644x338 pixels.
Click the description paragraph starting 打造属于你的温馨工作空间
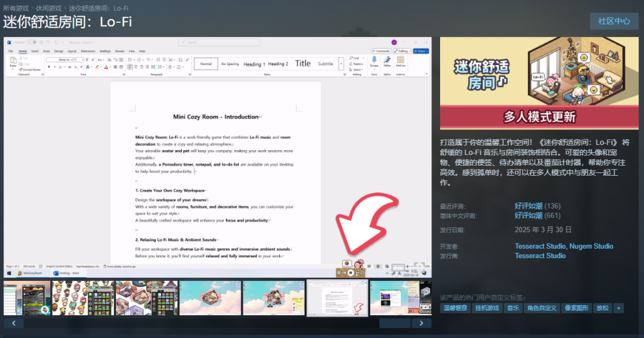pyautogui.click(x=535, y=162)
